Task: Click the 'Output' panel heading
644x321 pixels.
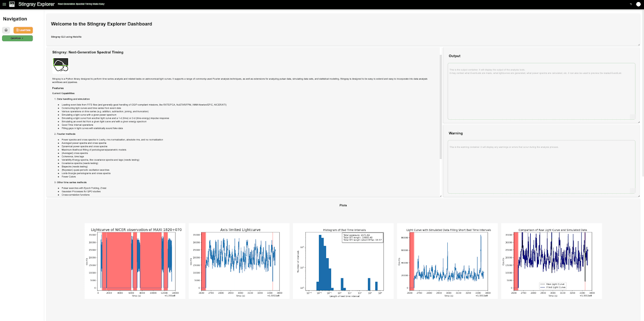Action: (454, 56)
